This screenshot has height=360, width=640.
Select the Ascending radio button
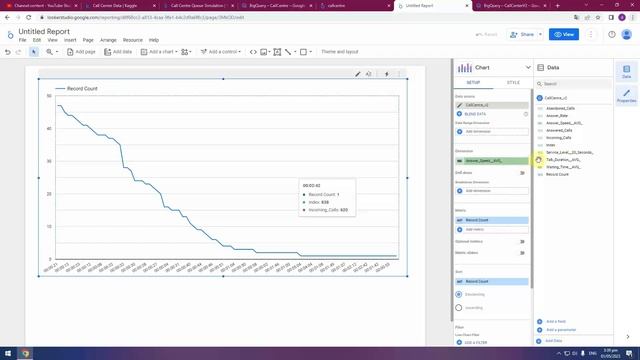(x=459, y=308)
